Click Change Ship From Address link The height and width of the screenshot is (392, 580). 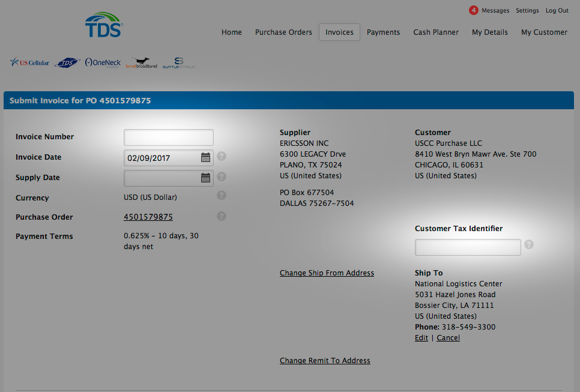click(x=327, y=273)
